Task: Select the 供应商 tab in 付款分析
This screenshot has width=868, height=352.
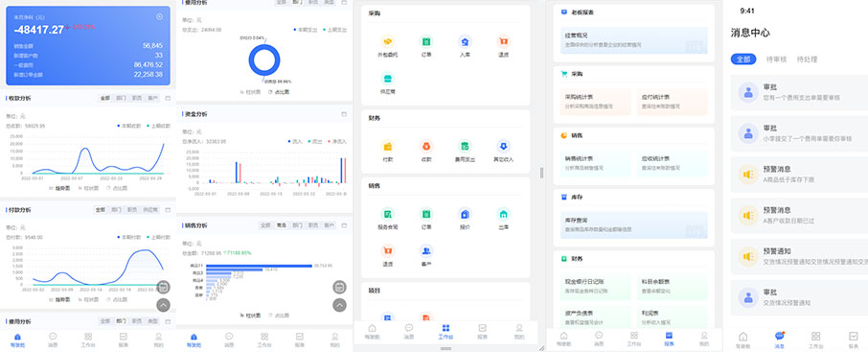Action: [150, 210]
